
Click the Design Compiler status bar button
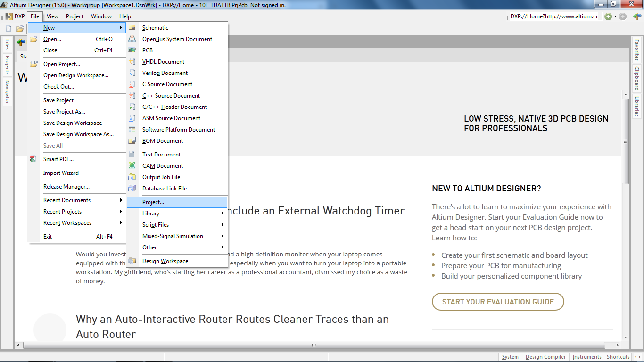545,357
